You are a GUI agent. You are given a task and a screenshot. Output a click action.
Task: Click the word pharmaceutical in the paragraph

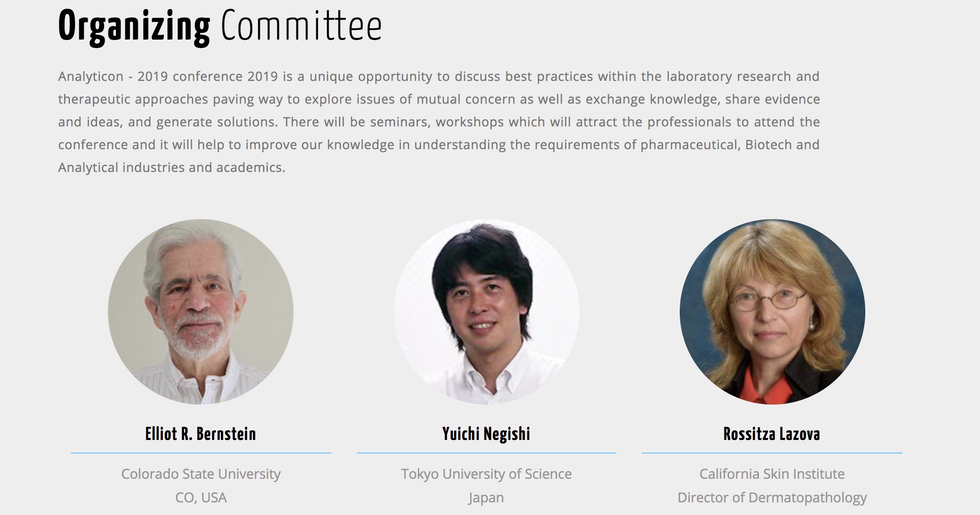(x=691, y=145)
